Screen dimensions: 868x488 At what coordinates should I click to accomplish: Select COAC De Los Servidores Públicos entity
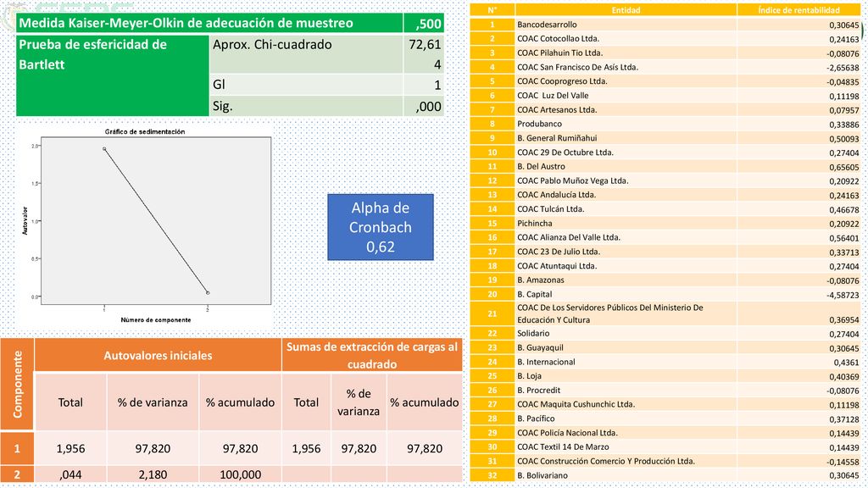[610, 313]
